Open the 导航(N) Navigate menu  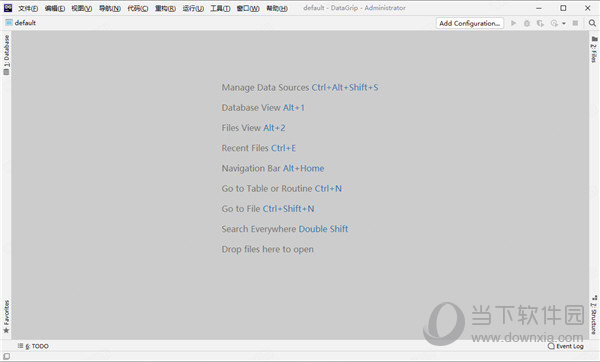click(x=110, y=8)
